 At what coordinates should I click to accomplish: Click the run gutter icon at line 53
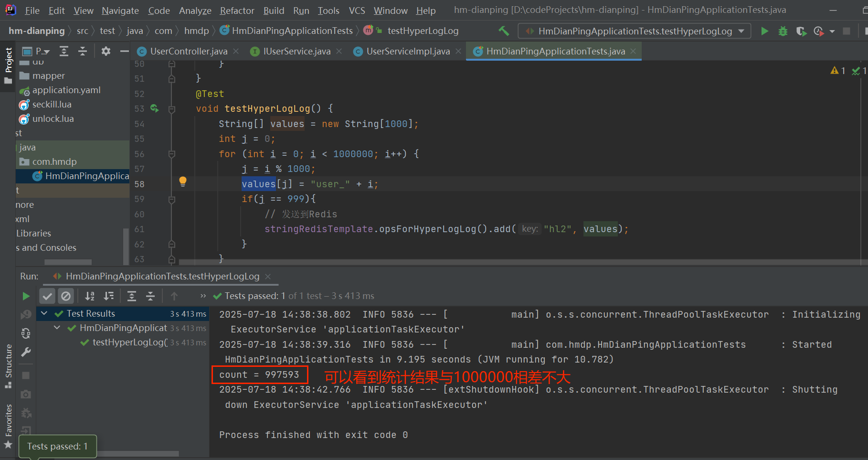click(154, 108)
